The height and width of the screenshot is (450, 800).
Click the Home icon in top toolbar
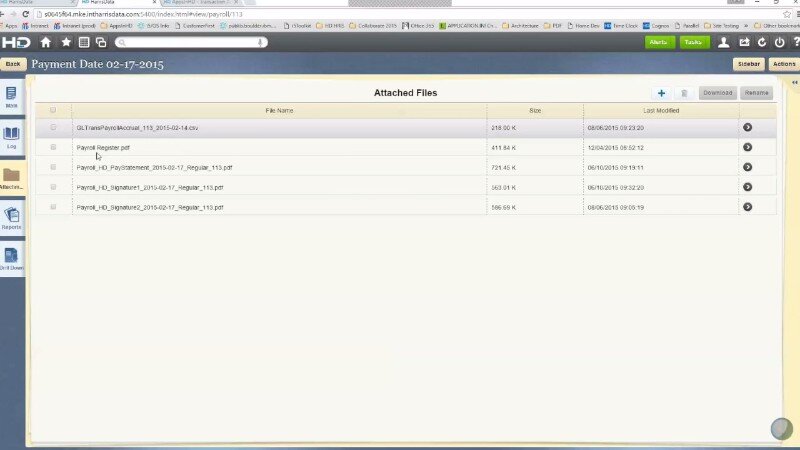coord(45,42)
